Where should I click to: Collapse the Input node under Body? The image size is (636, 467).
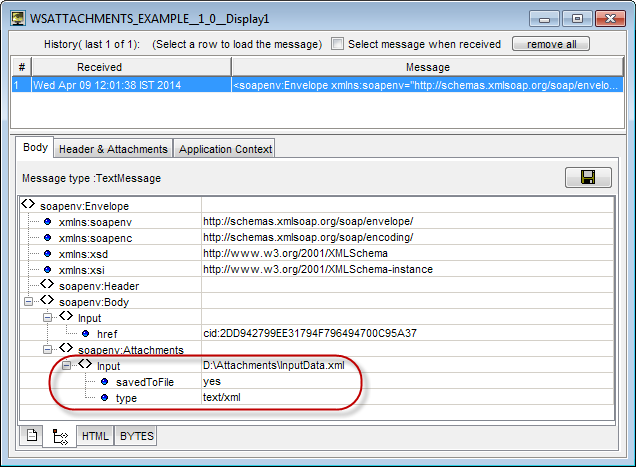click(47, 317)
